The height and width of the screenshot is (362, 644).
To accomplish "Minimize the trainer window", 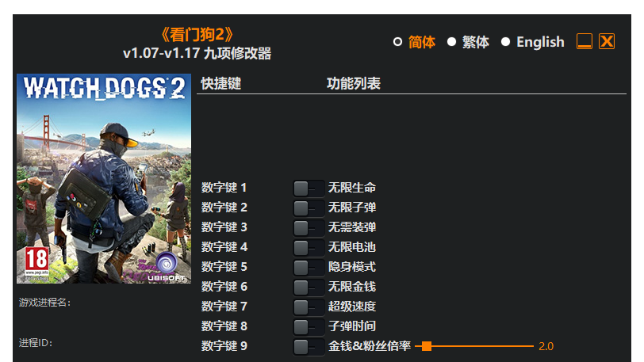I will (585, 41).
